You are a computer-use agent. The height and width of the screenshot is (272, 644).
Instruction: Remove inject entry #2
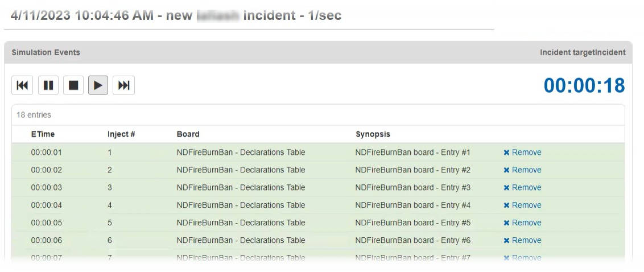[522, 170]
